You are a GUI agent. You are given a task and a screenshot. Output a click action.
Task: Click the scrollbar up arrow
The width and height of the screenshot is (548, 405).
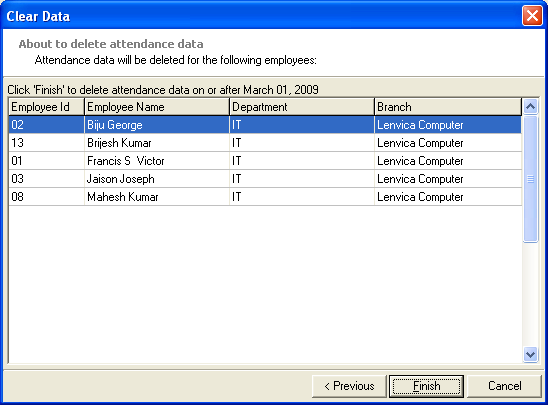click(x=531, y=107)
